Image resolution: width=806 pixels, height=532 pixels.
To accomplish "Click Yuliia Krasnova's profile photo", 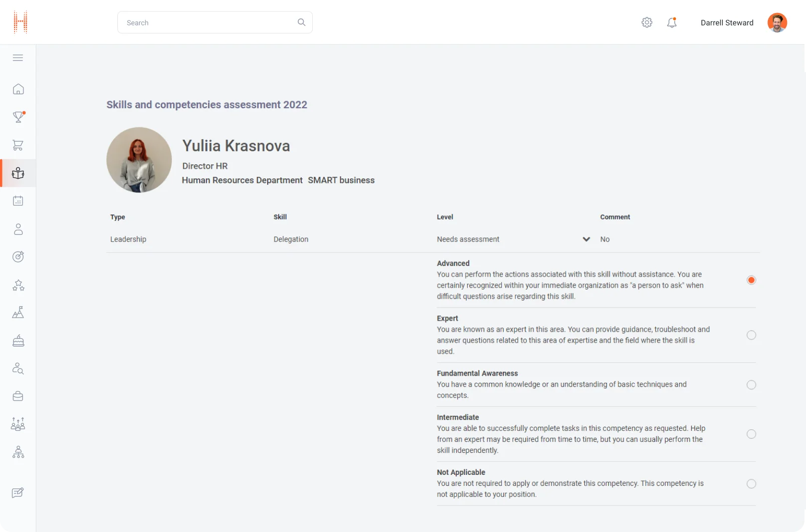I will click(139, 160).
